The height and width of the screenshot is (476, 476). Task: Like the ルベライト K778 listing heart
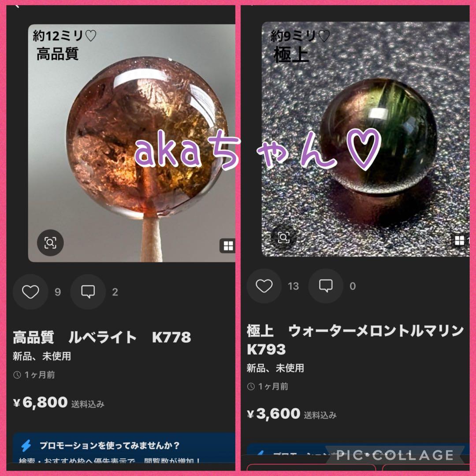click(x=30, y=292)
